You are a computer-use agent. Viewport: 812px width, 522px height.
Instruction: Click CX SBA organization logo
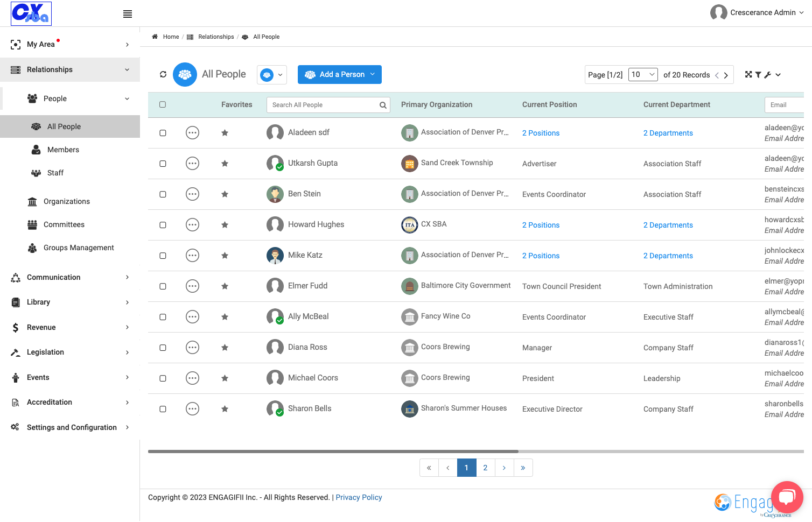[410, 224]
